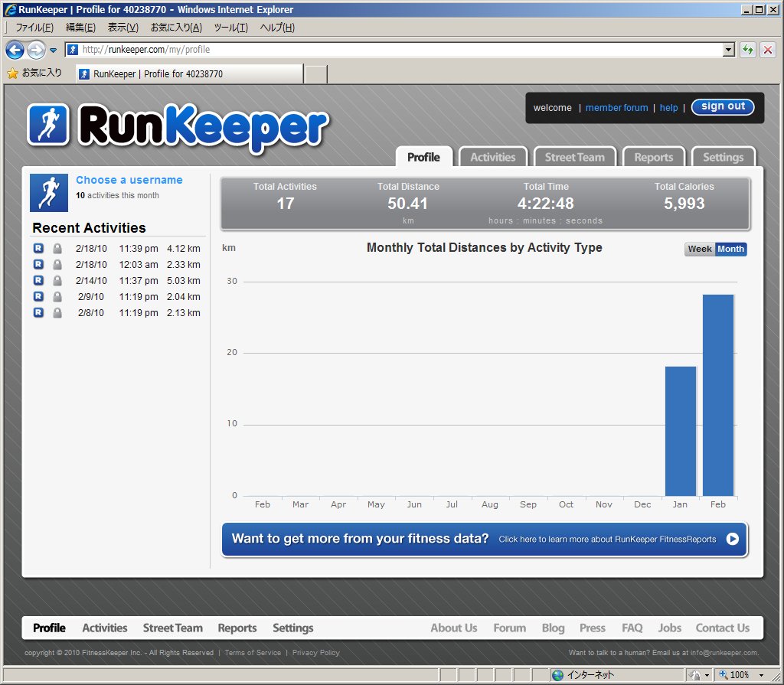Open the Activities tab
Viewport: 784px width, 685px height.
pos(492,157)
